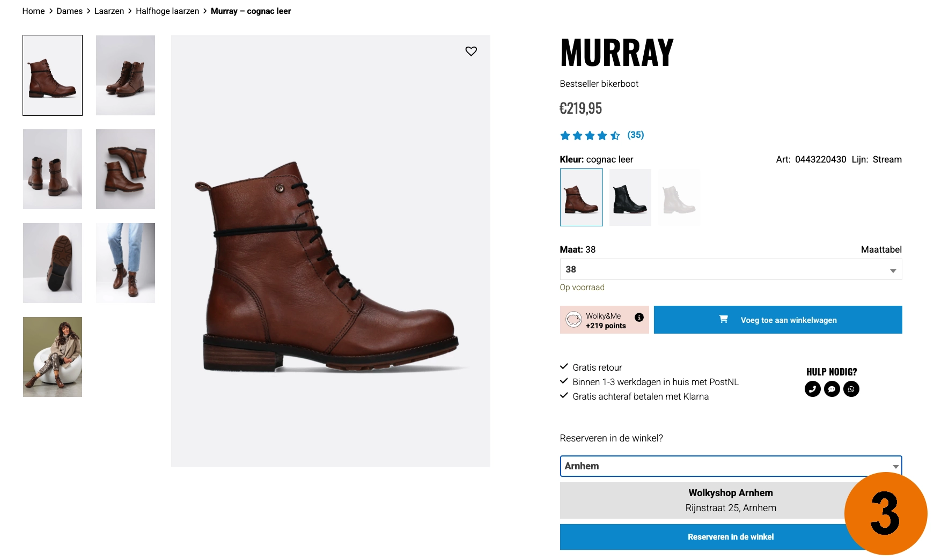Pick the white boot color variant
The width and height of the screenshot is (934, 560).
point(679,197)
